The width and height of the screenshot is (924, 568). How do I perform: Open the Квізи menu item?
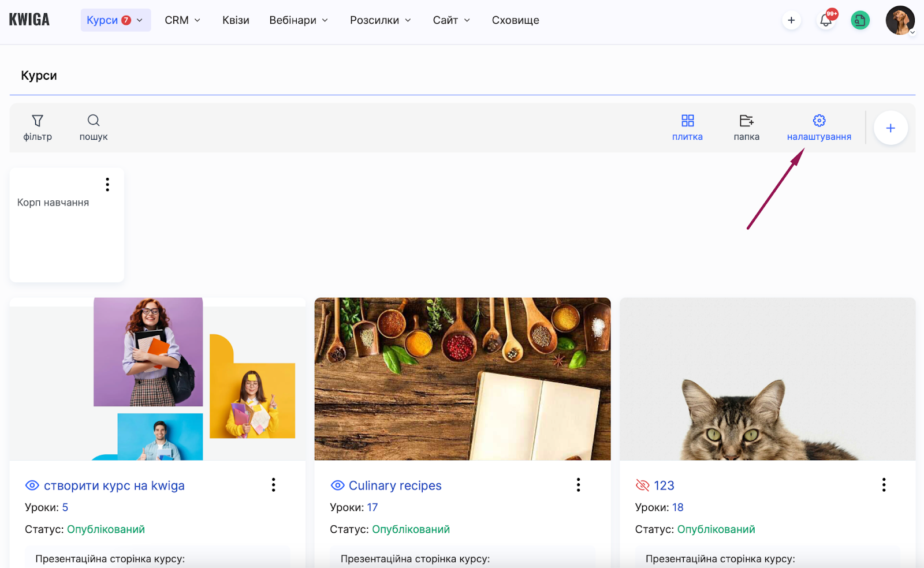236,20
